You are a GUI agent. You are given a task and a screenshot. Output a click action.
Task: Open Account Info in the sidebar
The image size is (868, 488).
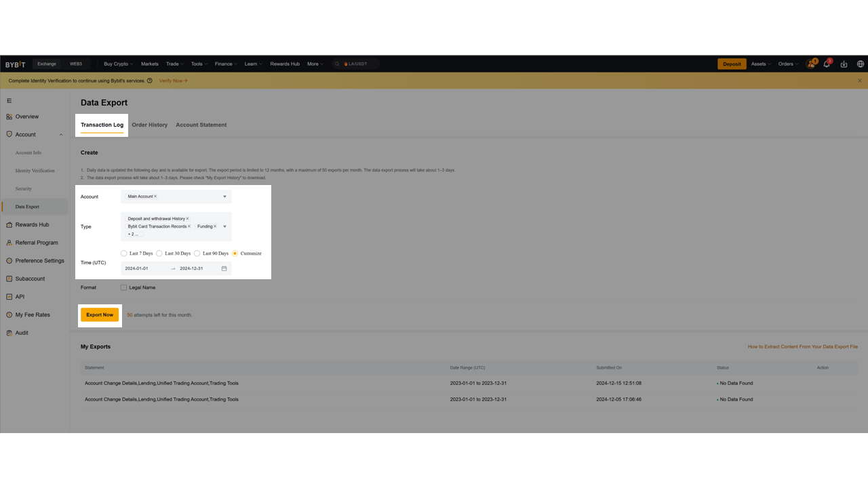(28, 152)
